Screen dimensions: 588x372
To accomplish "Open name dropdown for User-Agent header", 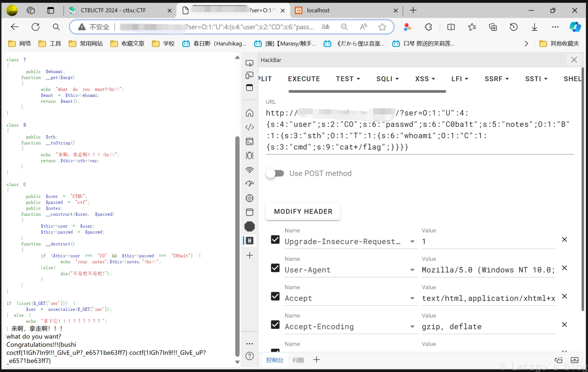I will tap(412, 270).
